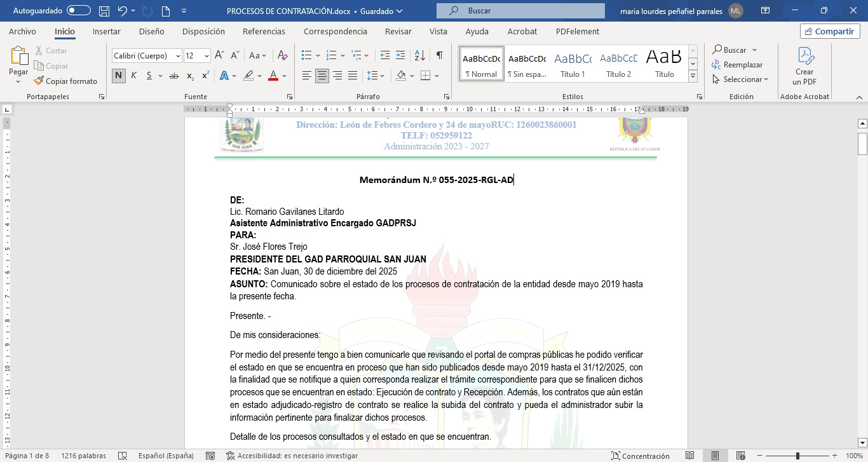Click the Save icon in title bar

click(x=104, y=11)
